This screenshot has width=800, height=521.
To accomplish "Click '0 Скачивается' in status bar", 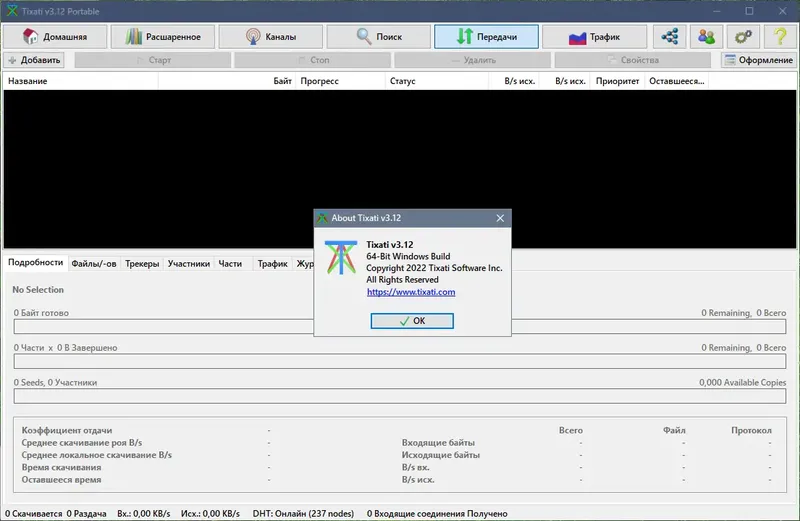I will click(x=34, y=513).
